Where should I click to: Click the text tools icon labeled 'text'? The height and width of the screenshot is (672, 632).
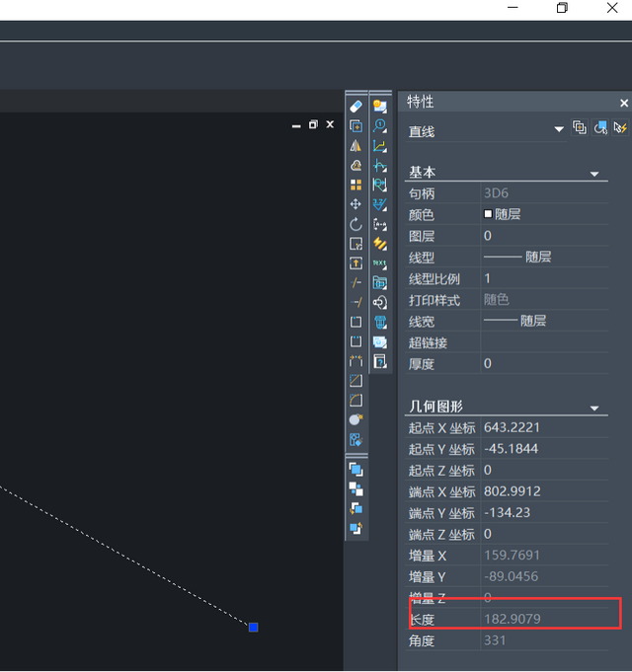380,263
